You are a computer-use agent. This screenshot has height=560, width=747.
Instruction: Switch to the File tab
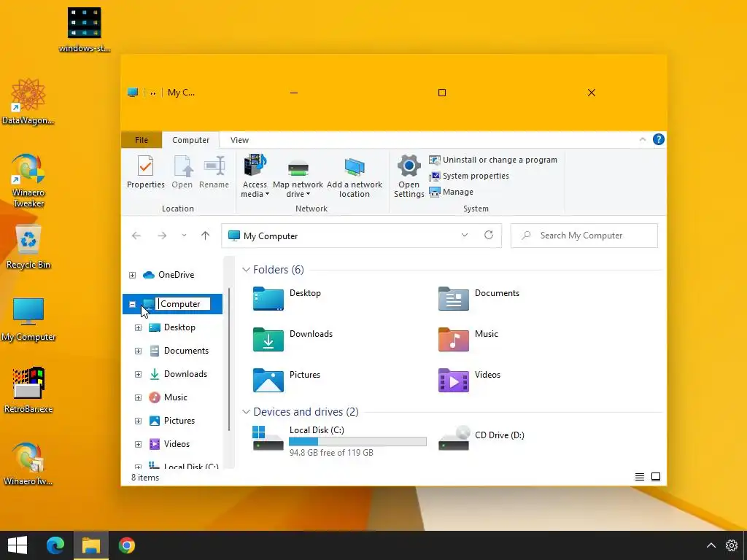[x=142, y=140]
